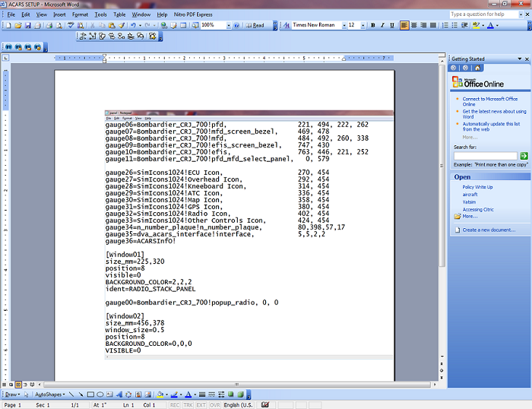
Task: Toggle numbered list formatting
Action: point(445,25)
